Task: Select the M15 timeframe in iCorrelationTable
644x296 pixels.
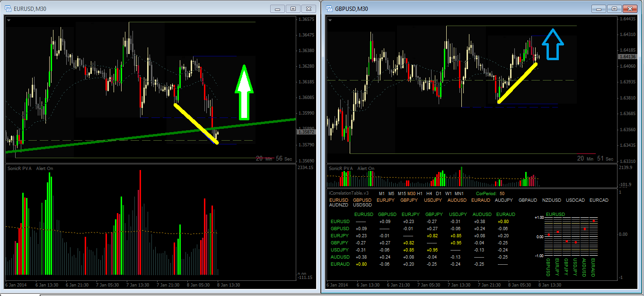Action: pos(402,193)
